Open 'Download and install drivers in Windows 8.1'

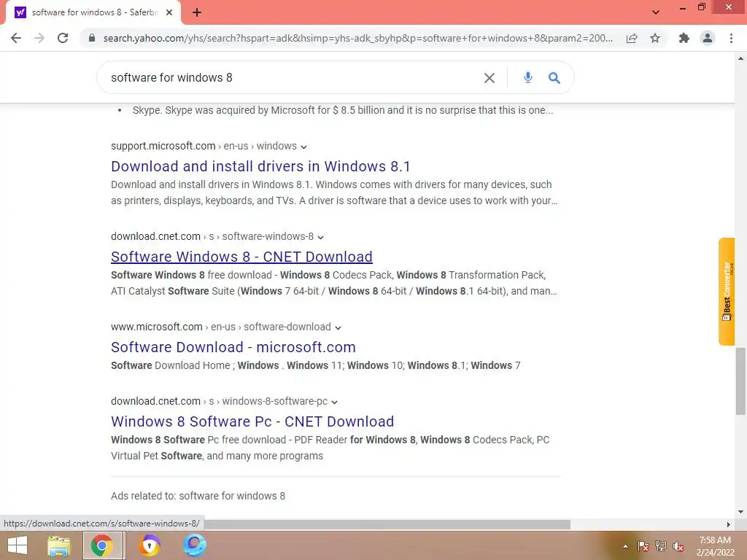(260, 166)
